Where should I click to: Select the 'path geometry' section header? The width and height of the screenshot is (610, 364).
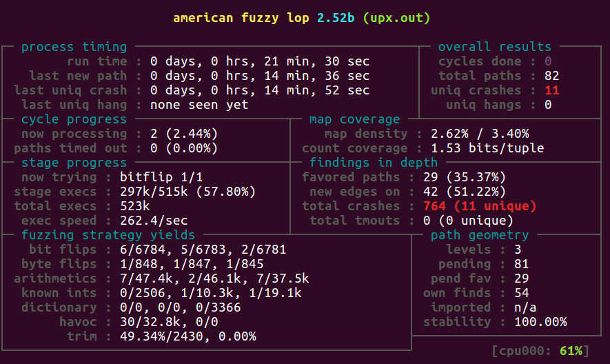pos(480,235)
